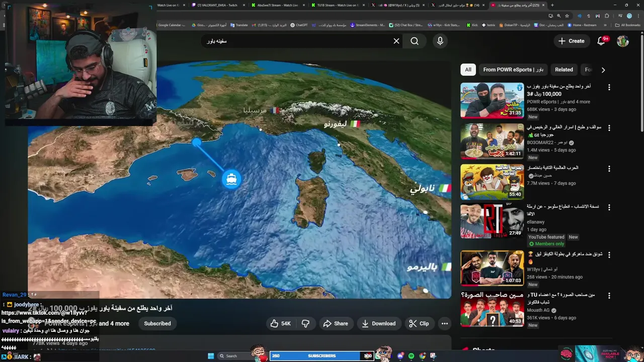Open the BO3OMAR22 channel name

coord(546,143)
